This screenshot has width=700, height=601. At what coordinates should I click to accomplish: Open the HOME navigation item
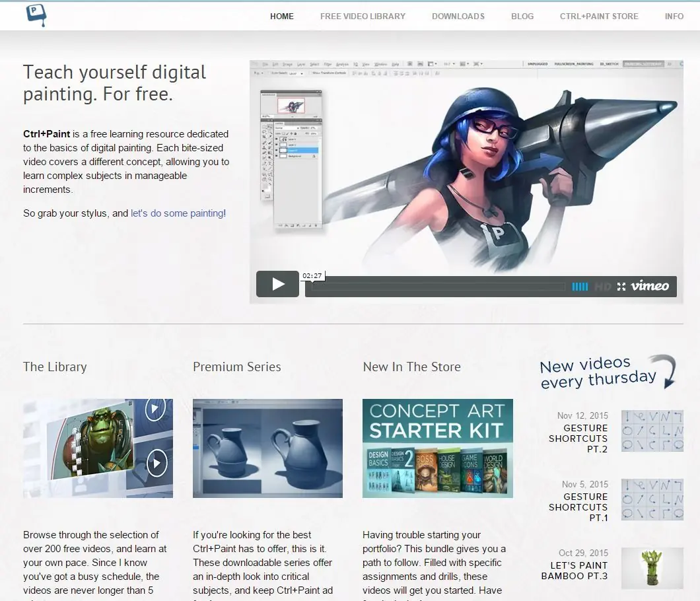click(x=282, y=17)
